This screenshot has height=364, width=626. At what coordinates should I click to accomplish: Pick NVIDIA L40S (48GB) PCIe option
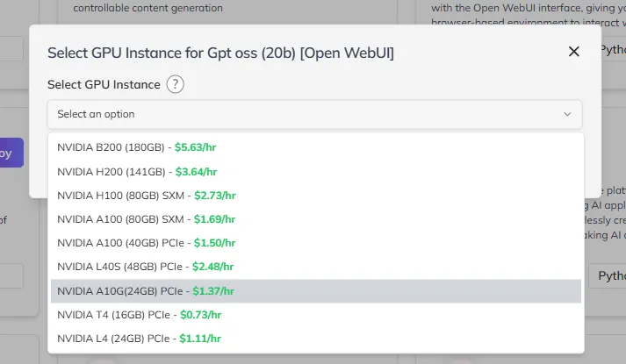[316, 267]
